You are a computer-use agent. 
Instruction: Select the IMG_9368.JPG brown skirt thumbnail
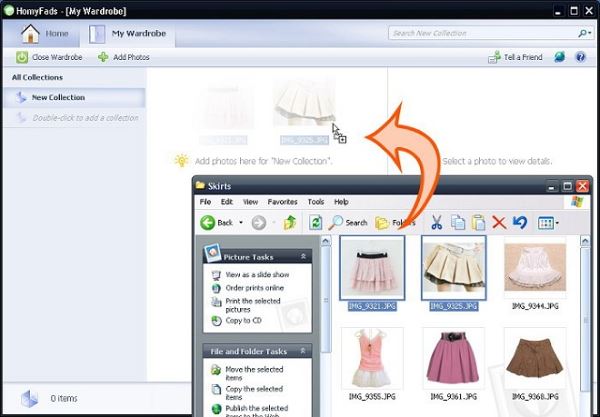535,358
